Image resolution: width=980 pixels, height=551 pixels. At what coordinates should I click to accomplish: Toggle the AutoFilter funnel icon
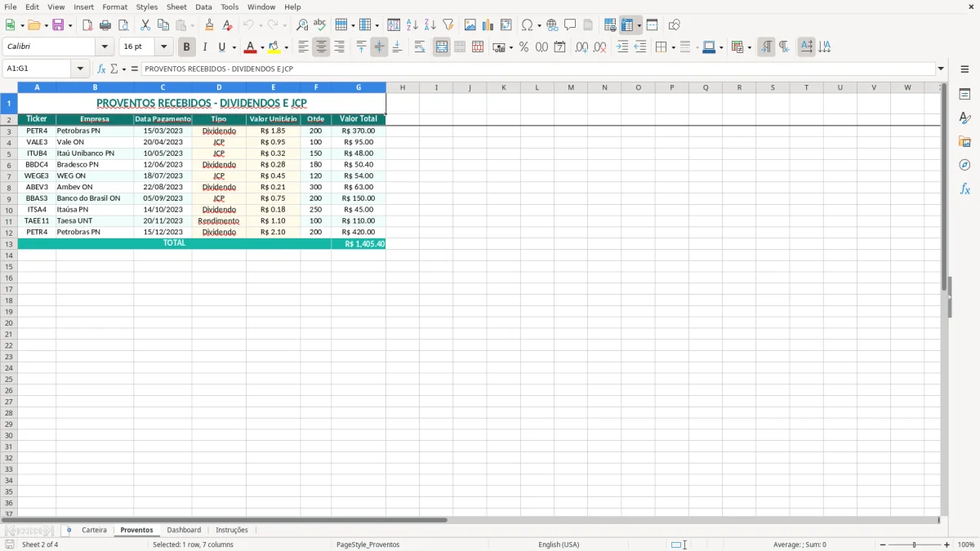(x=448, y=25)
